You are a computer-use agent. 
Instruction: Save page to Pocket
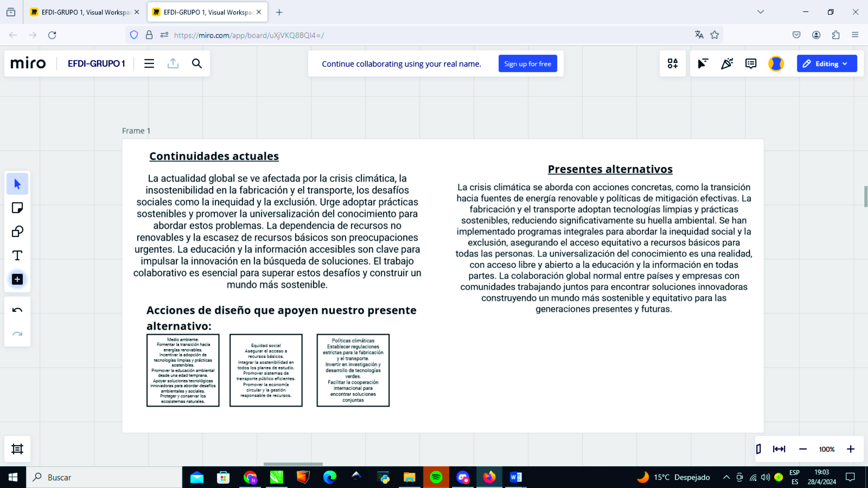[x=797, y=35]
